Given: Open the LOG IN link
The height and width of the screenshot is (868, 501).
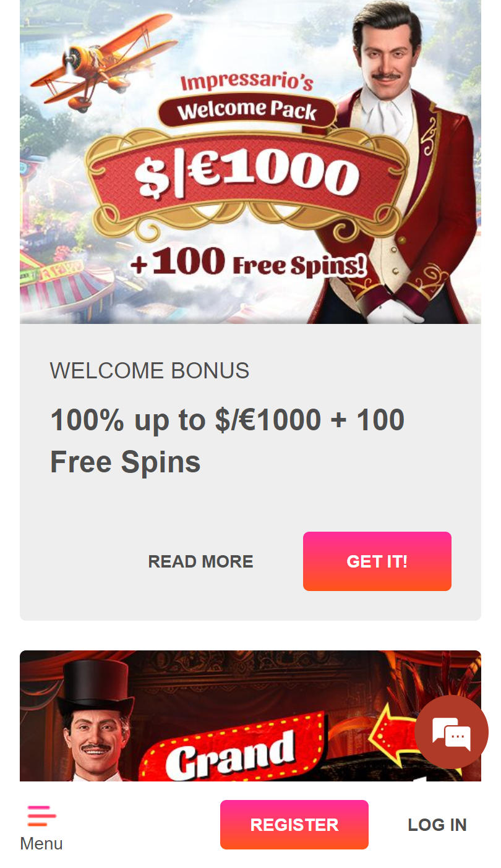Looking at the screenshot, I should 437,825.
